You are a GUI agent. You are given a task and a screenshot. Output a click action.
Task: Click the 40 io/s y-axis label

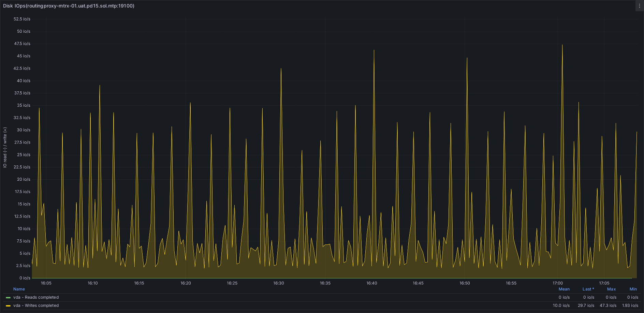pos(24,81)
